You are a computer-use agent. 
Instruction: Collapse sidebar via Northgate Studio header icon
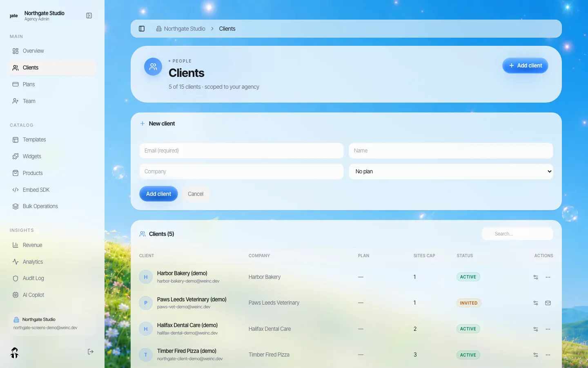point(89,16)
